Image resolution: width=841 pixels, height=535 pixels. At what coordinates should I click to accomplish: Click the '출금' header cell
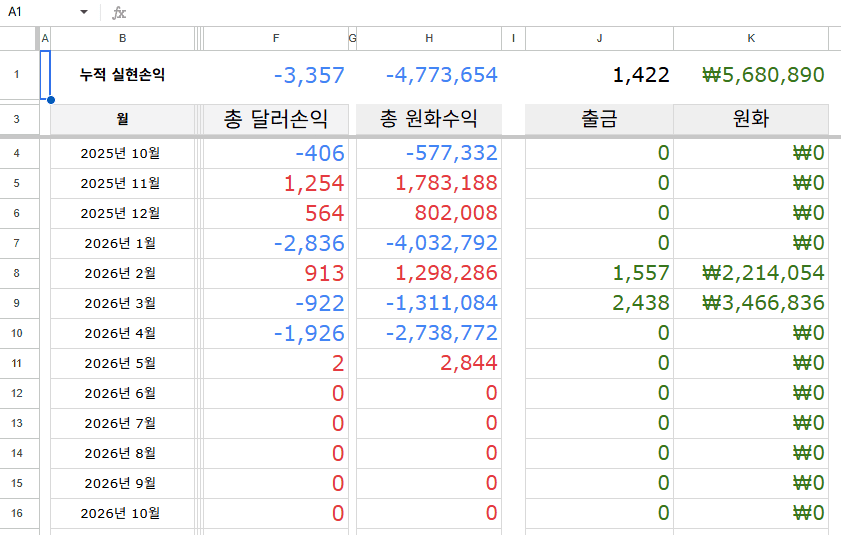[x=599, y=119]
